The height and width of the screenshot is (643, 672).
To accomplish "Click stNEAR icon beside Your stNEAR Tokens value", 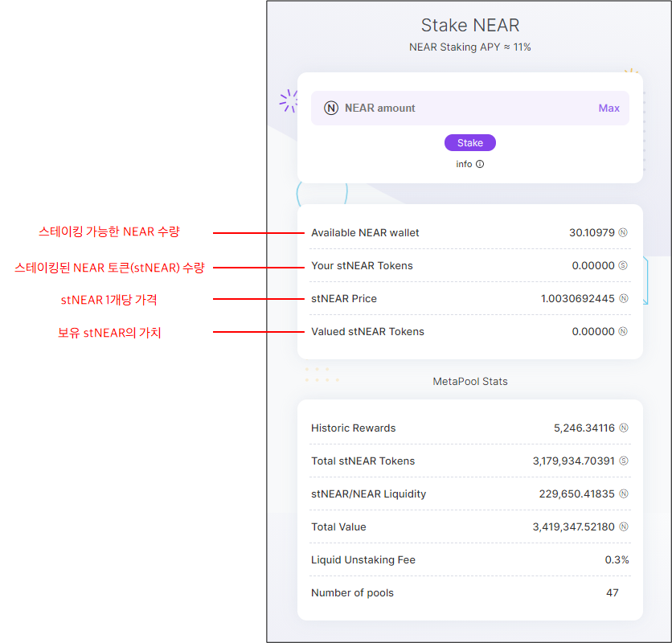I will pyautogui.click(x=623, y=265).
